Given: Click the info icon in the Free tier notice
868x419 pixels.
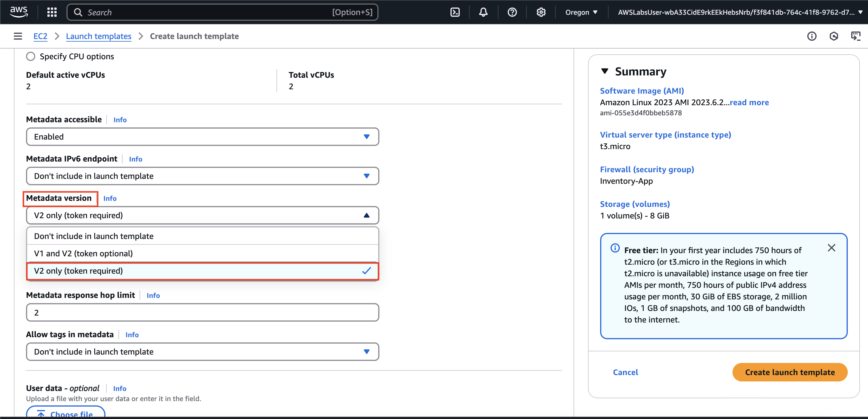Looking at the screenshot, I should (x=615, y=248).
